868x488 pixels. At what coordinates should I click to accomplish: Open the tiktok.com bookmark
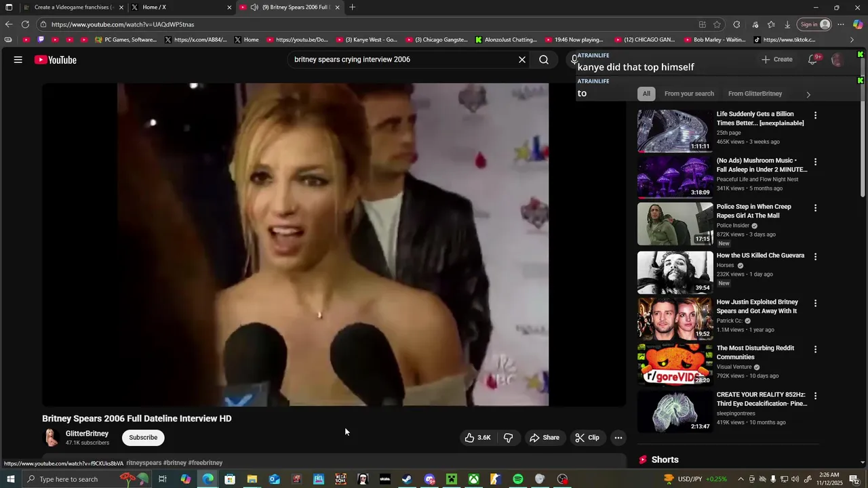click(x=785, y=40)
